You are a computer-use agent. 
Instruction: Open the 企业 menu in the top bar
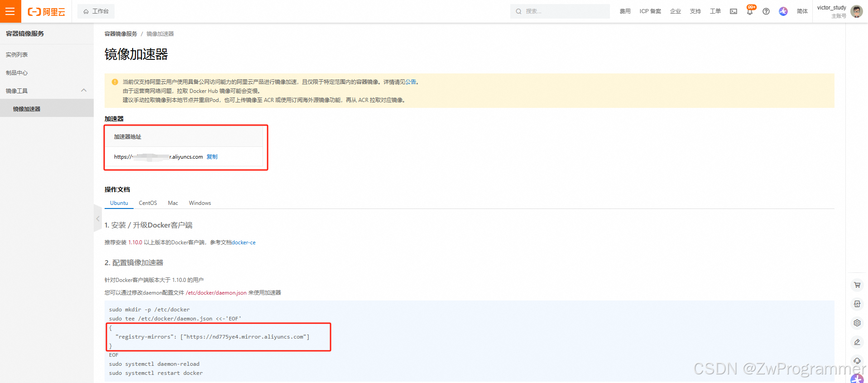676,11
